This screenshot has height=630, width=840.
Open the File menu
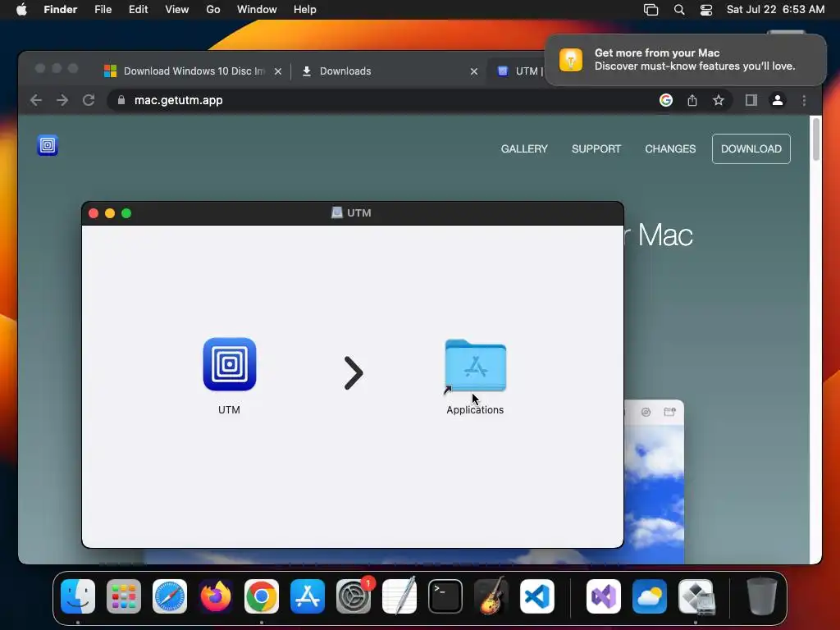103,10
